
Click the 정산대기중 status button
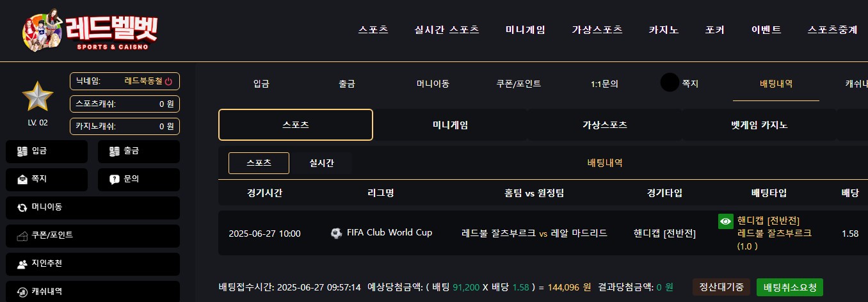pyautogui.click(x=721, y=287)
